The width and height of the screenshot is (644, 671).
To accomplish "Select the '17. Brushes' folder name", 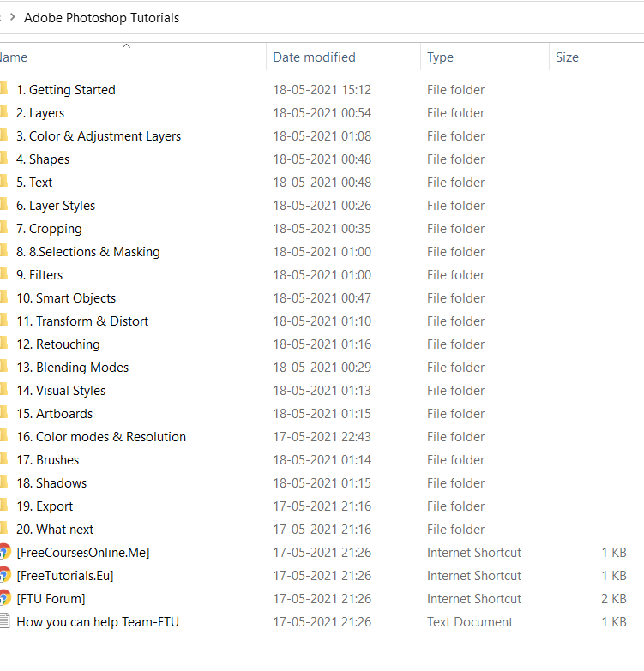I will (47, 459).
